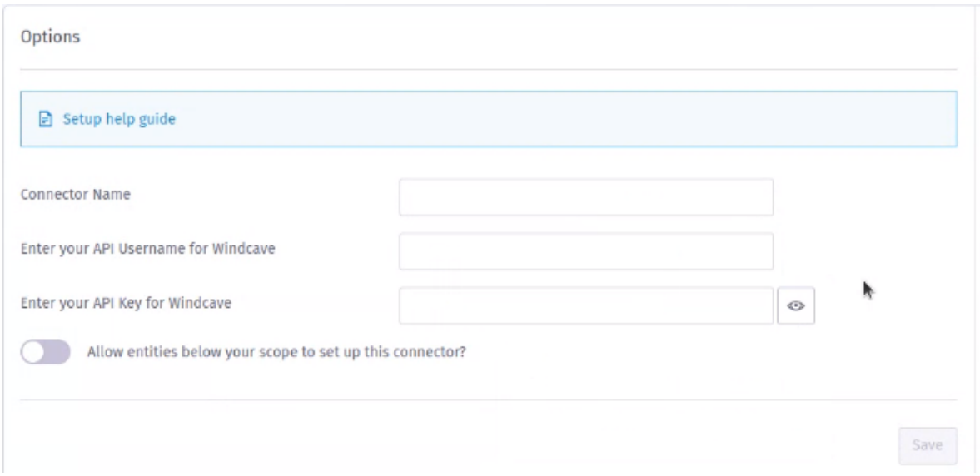Click the white knob of the scope toggle
Screen dimensions: 980x476
click(x=33, y=352)
